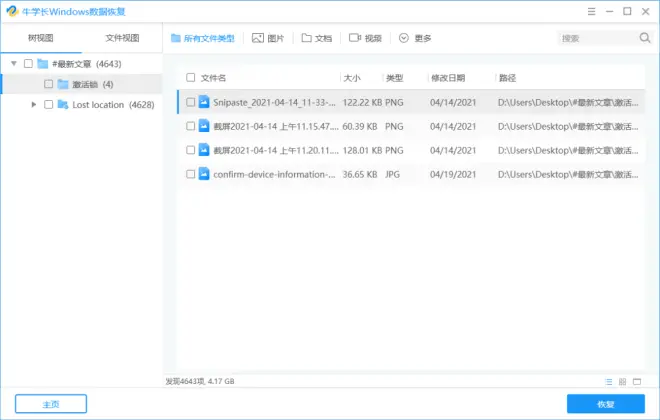Check the #最新文章 tree checkbox
This screenshot has height=420, width=660.
pyautogui.click(x=28, y=64)
